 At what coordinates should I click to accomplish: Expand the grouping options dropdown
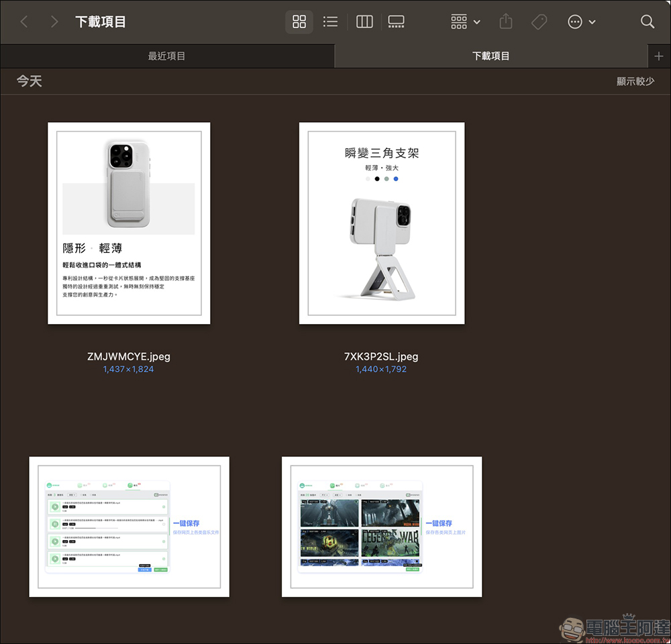pyautogui.click(x=466, y=21)
